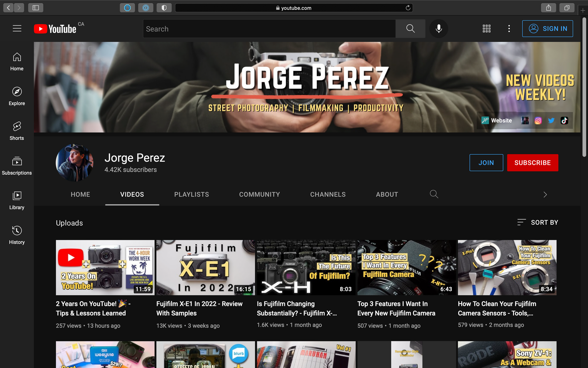Open the channel's TikTok link icon
Screen dimensions: 588x368
[x=564, y=120]
